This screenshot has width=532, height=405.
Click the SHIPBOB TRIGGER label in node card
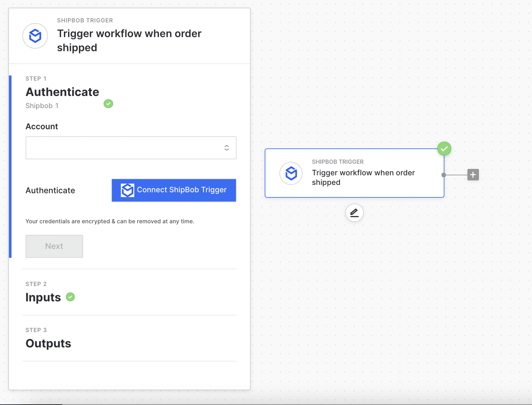click(x=338, y=162)
